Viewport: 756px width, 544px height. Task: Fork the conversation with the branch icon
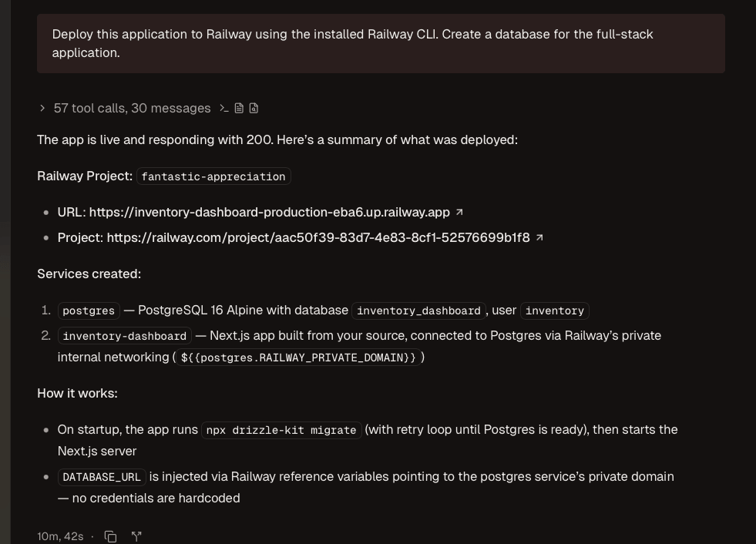[136, 536]
